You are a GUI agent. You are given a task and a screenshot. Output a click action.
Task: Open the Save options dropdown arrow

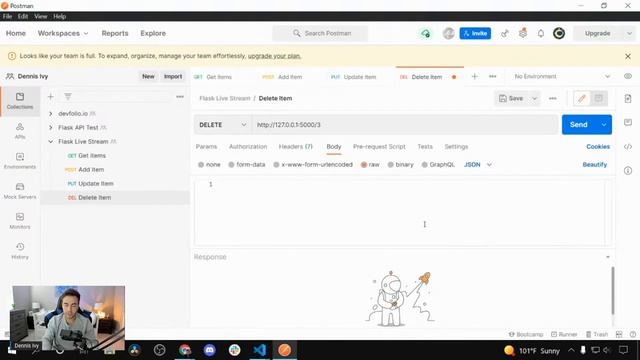(x=534, y=98)
